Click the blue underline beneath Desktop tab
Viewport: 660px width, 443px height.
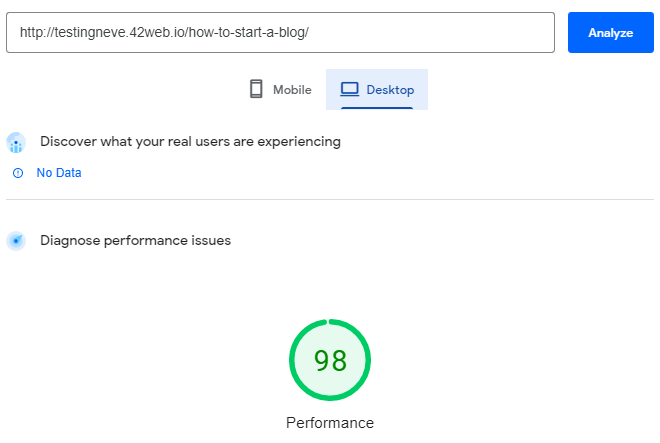(x=377, y=108)
